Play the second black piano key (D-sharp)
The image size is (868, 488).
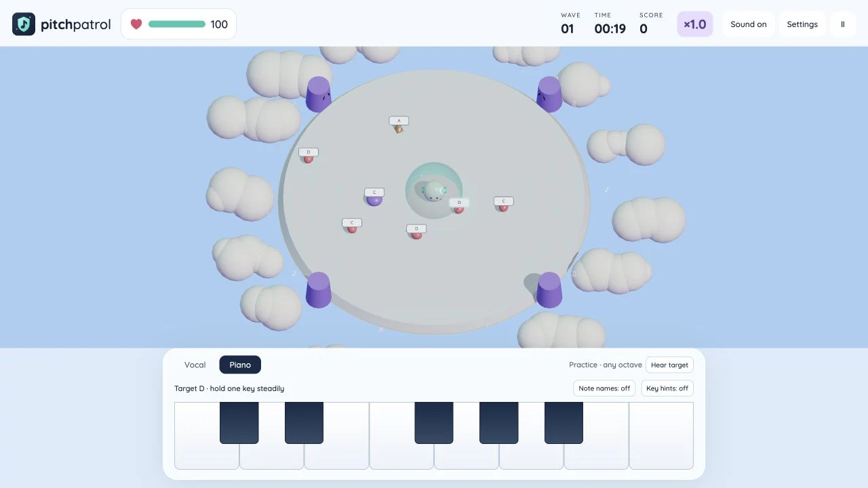click(304, 423)
